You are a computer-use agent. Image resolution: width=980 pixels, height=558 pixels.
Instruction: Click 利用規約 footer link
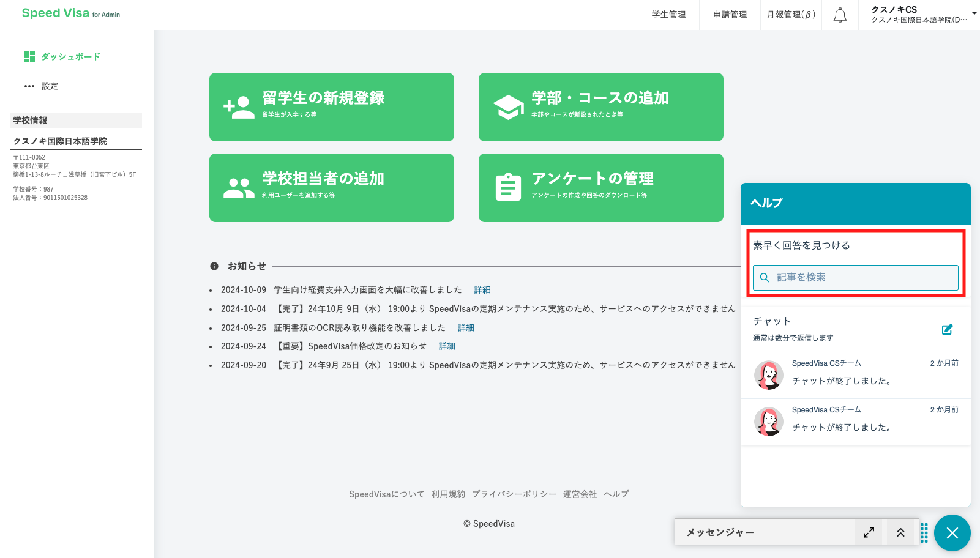(448, 494)
